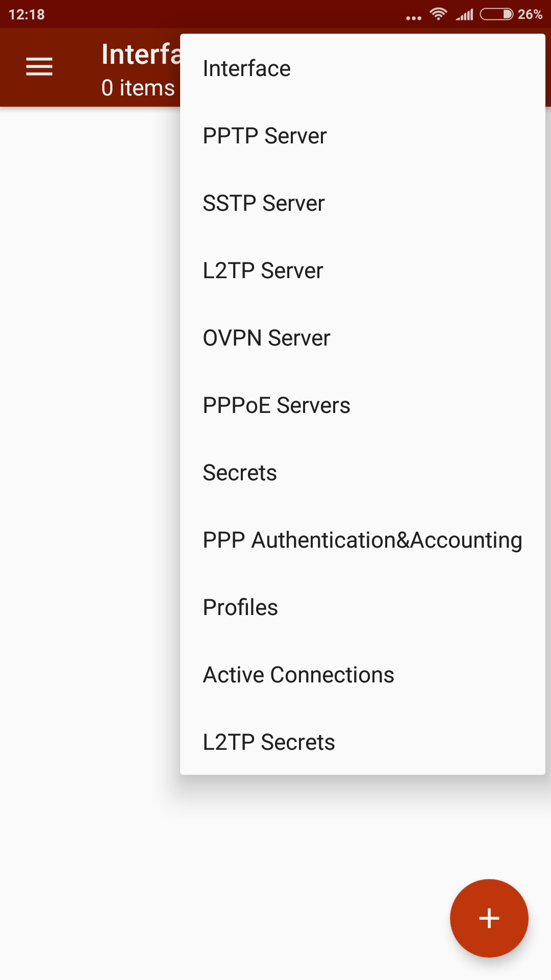Go to OVPN Server section
The height and width of the screenshot is (980, 551).
coord(266,338)
